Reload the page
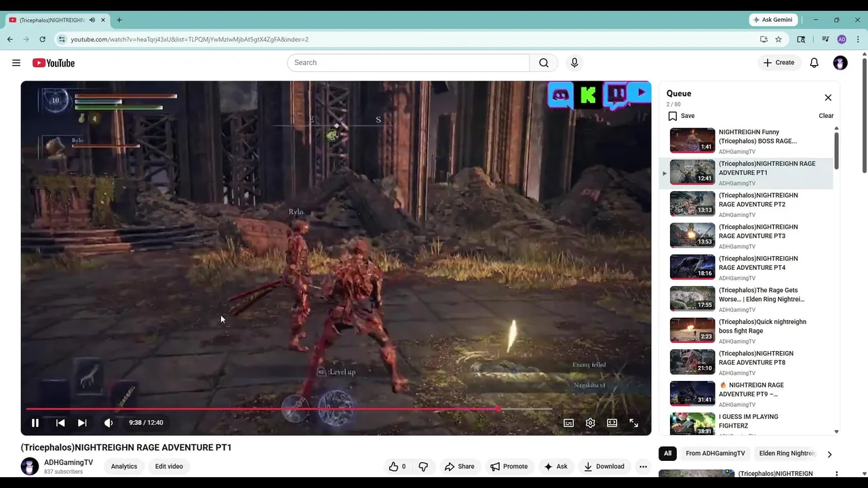This screenshot has height=488, width=868. pyautogui.click(x=42, y=39)
